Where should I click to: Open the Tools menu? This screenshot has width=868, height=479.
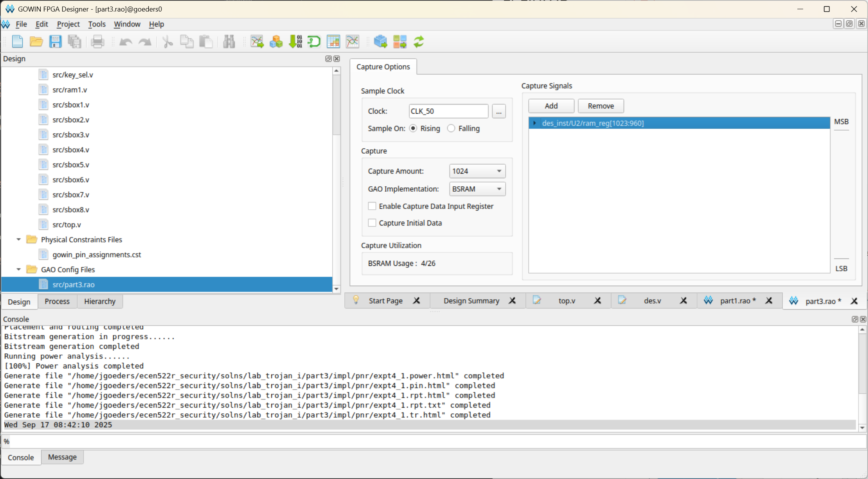[x=97, y=24]
